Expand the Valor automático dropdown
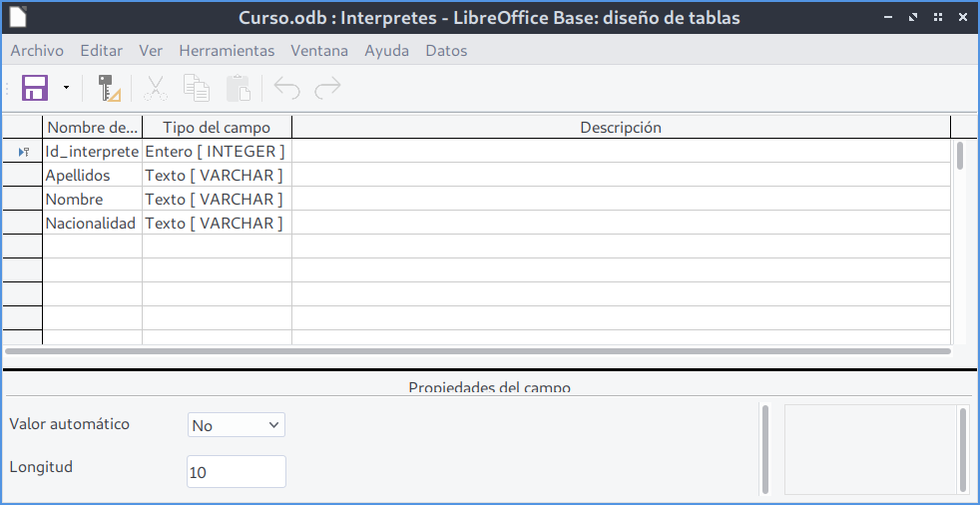 tap(237, 425)
